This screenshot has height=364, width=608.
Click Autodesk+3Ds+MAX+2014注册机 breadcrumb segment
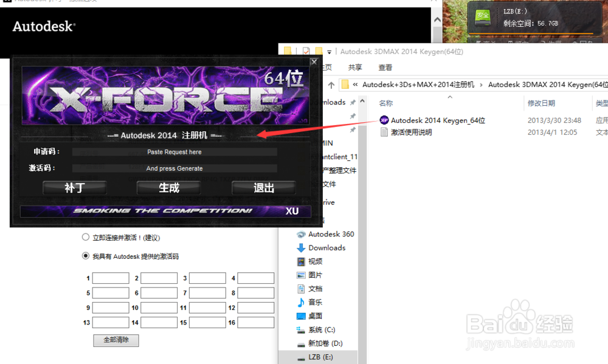click(x=418, y=84)
